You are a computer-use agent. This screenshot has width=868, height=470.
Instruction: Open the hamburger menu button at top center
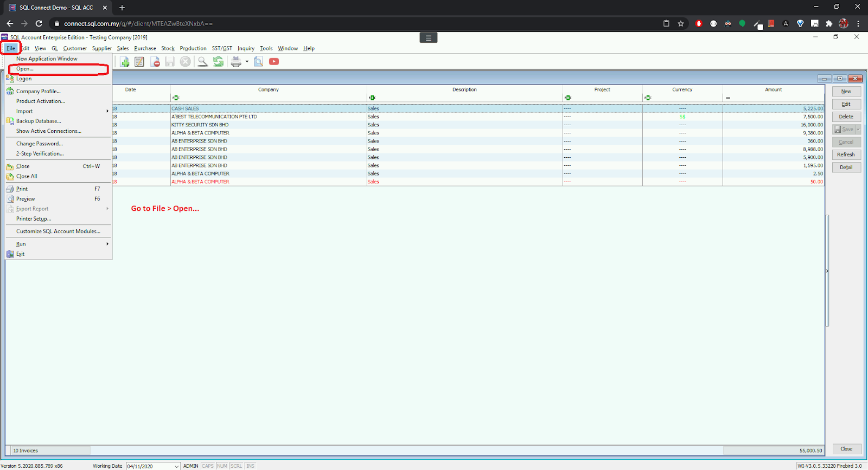click(x=429, y=38)
